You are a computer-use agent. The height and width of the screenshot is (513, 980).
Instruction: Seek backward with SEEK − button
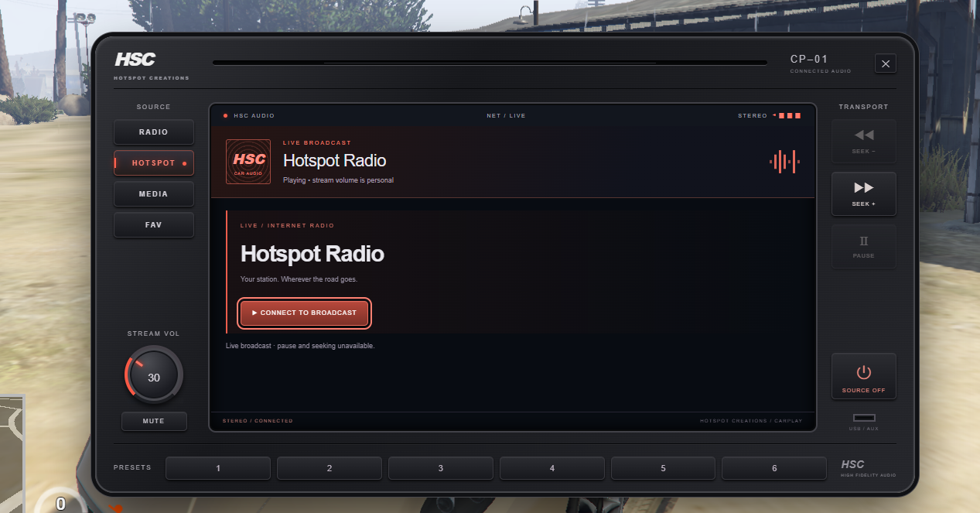tap(863, 142)
